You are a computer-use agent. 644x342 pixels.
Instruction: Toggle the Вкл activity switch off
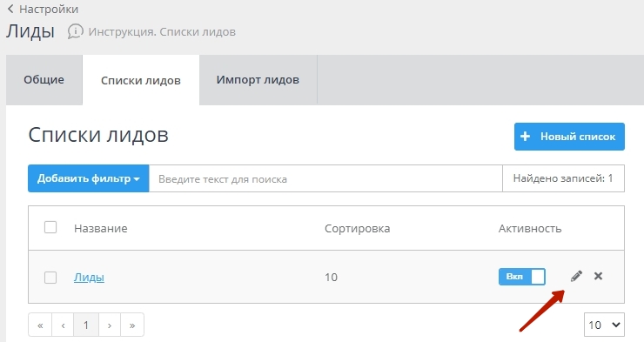[x=522, y=277]
